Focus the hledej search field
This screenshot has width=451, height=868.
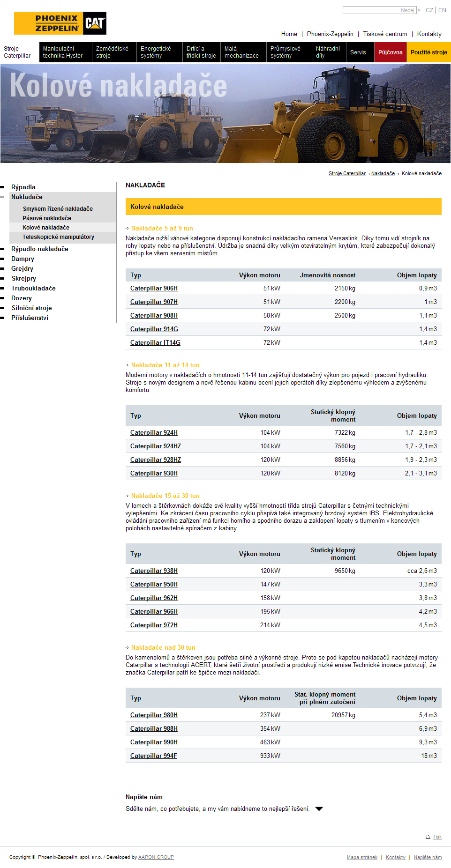pyautogui.click(x=379, y=10)
